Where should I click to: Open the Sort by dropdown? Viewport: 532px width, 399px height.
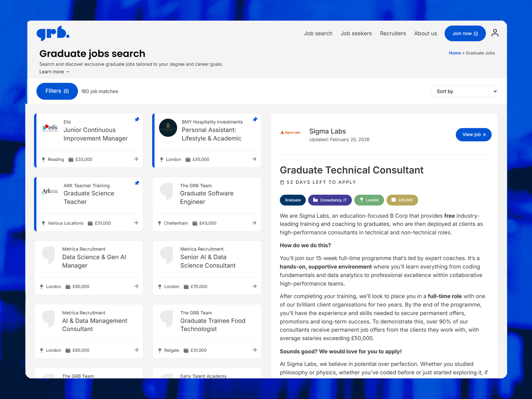(x=464, y=91)
